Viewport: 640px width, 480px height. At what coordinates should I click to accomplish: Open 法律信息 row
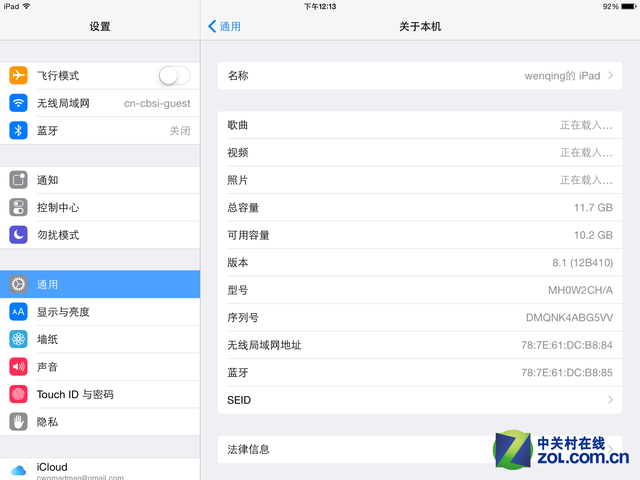tap(420, 449)
